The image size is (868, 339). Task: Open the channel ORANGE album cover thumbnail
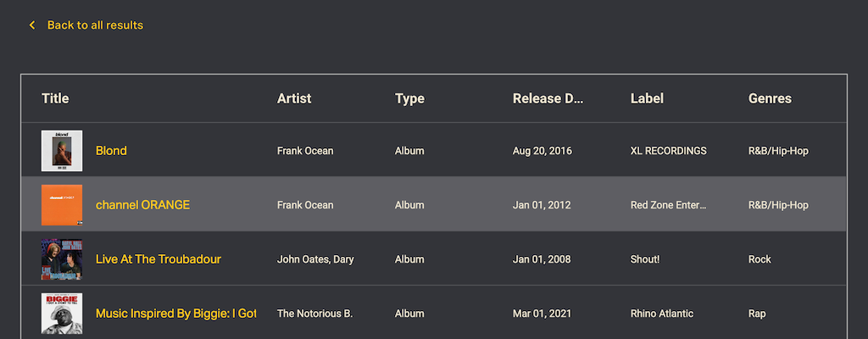point(62,205)
